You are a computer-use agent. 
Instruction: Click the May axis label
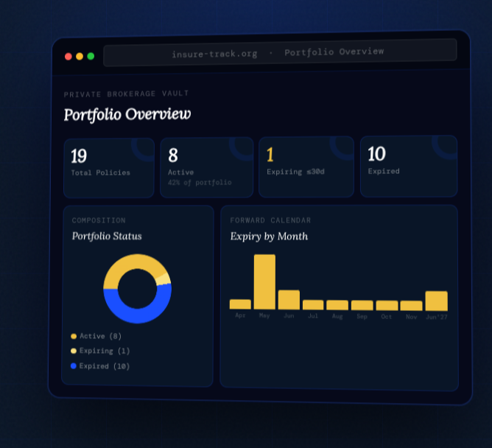click(264, 315)
